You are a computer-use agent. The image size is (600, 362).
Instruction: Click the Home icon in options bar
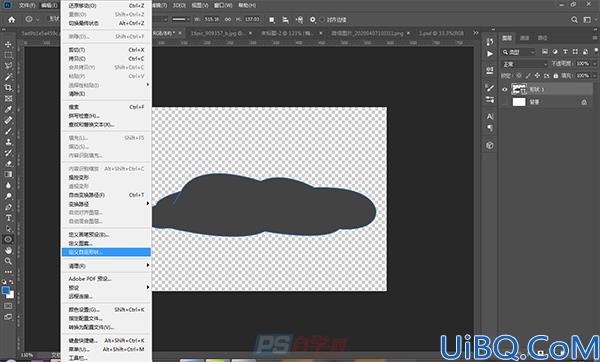pyautogui.click(x=12, y=20)
